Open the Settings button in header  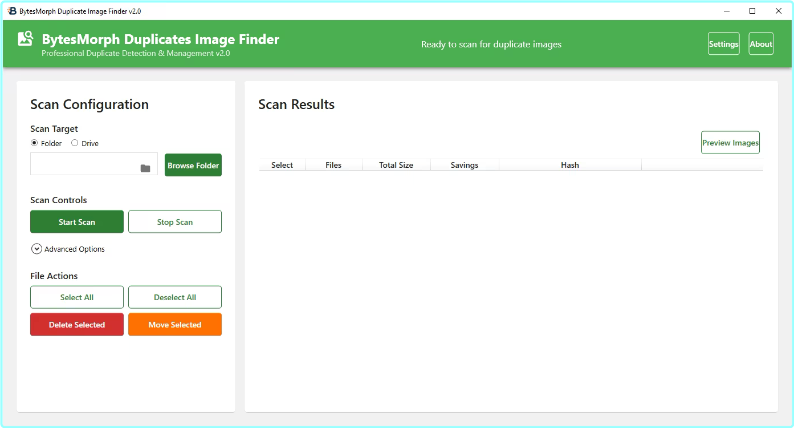point(723,44)
